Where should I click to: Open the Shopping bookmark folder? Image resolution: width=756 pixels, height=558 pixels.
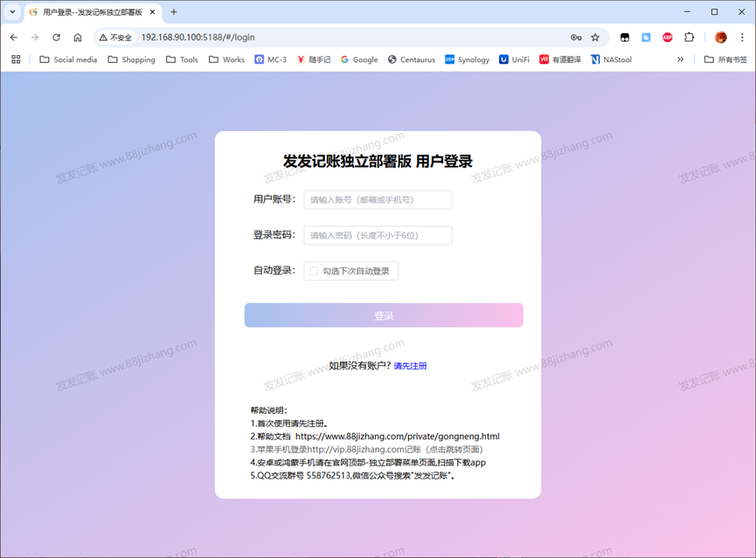tap(132, 59)
